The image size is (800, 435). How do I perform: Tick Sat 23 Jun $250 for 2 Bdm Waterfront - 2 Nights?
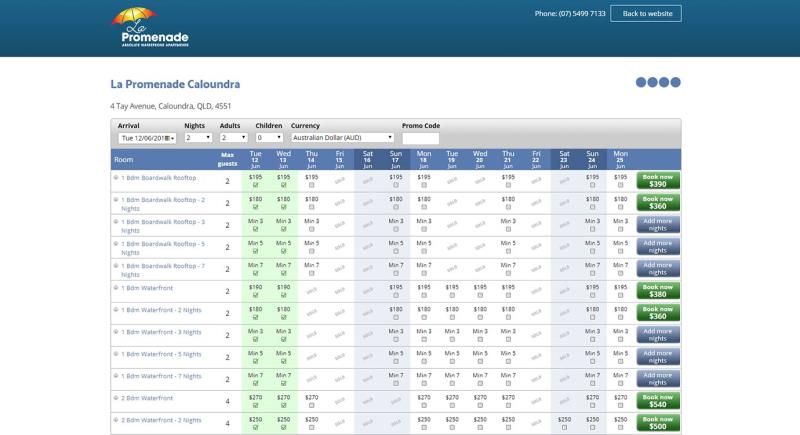tap(564, 427)
